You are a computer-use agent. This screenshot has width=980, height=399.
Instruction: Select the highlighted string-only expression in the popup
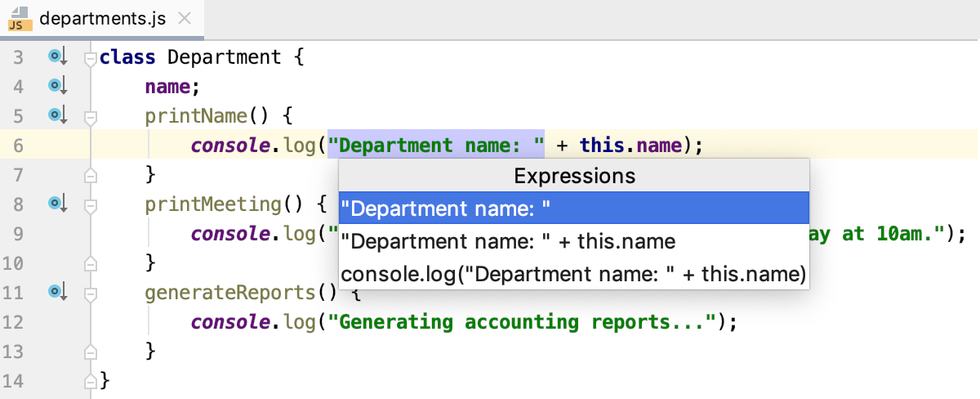click(x=573, y=208)
